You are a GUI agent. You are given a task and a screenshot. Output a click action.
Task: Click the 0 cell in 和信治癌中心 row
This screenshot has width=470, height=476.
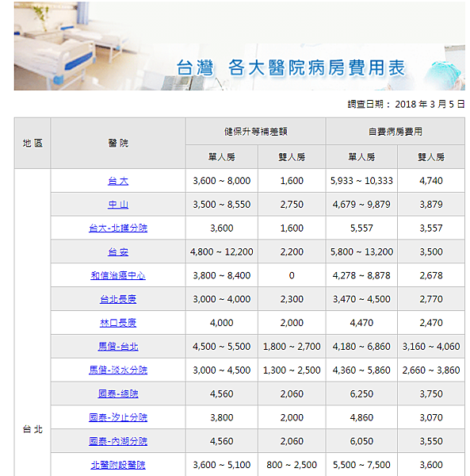click(292, 275)
